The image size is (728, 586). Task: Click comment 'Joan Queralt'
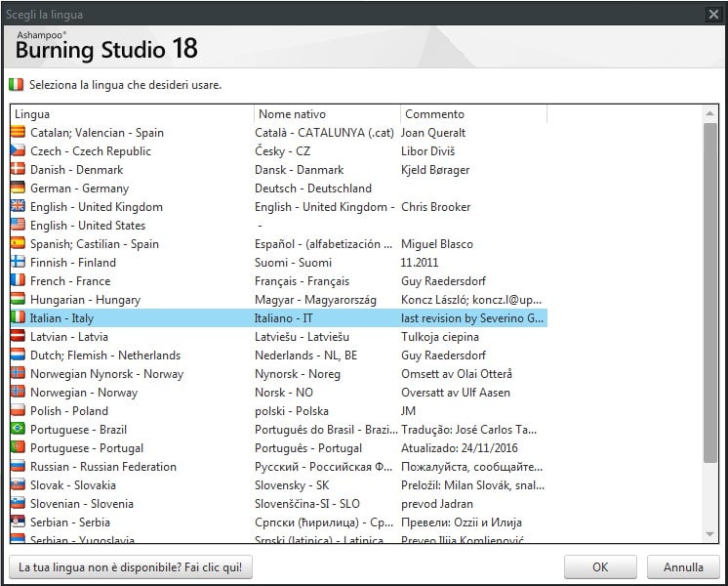point(433,133)
